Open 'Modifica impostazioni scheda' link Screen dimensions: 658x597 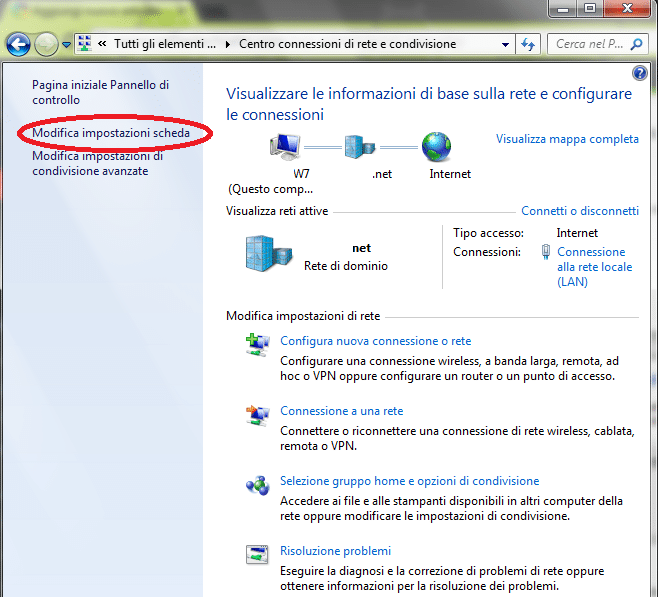pyautogui.click(x=111, y=133)
